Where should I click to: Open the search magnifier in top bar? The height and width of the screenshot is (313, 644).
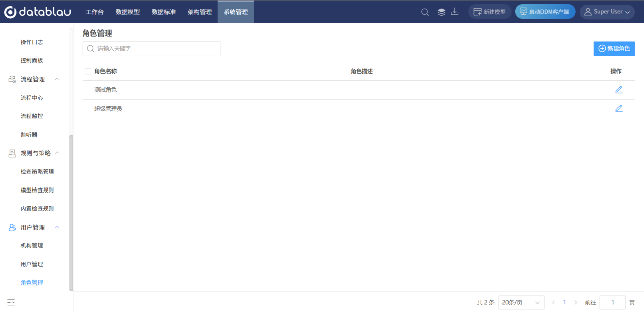coord(425,12)
